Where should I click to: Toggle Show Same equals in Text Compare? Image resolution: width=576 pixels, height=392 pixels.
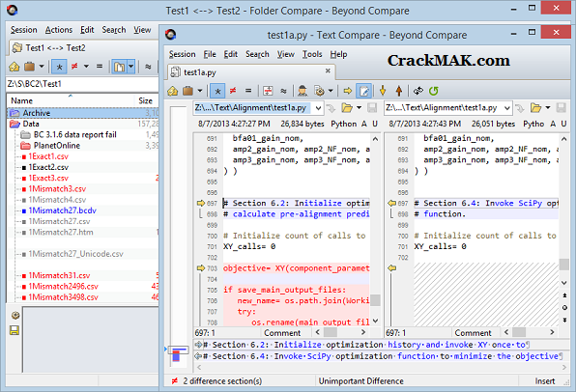tap(248, 91)
